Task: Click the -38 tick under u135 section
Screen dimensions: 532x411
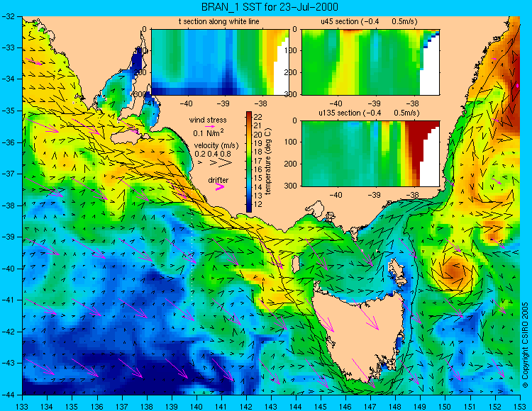Action: tap(412, 195)
